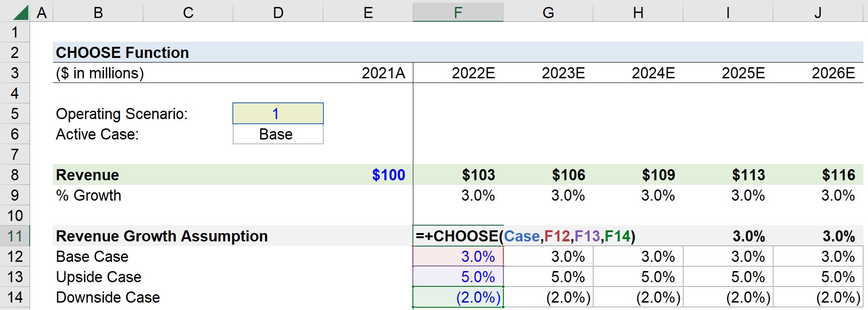
Task: Click the 2022E year header cell
Action: (x=458, y=73)
